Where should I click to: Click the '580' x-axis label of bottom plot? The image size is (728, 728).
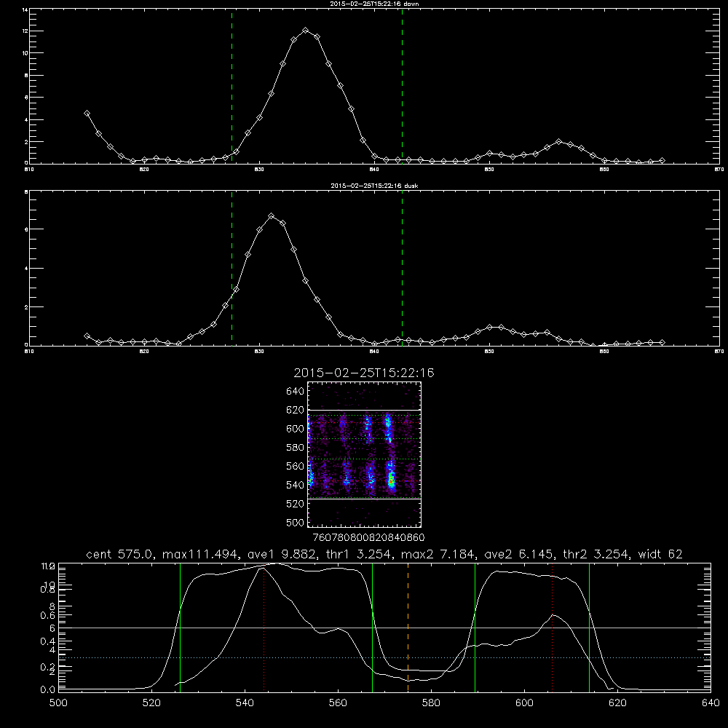click(x=431, y=703)
